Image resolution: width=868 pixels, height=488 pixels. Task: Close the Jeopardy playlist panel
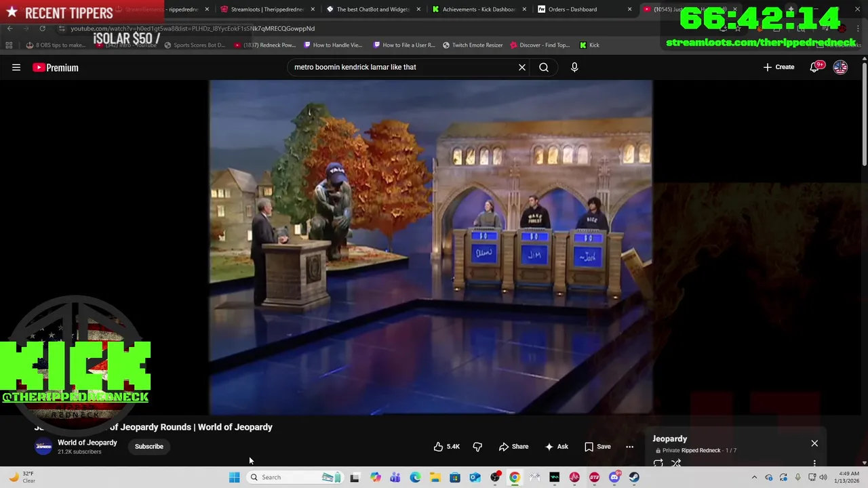[x=814, y=443]
